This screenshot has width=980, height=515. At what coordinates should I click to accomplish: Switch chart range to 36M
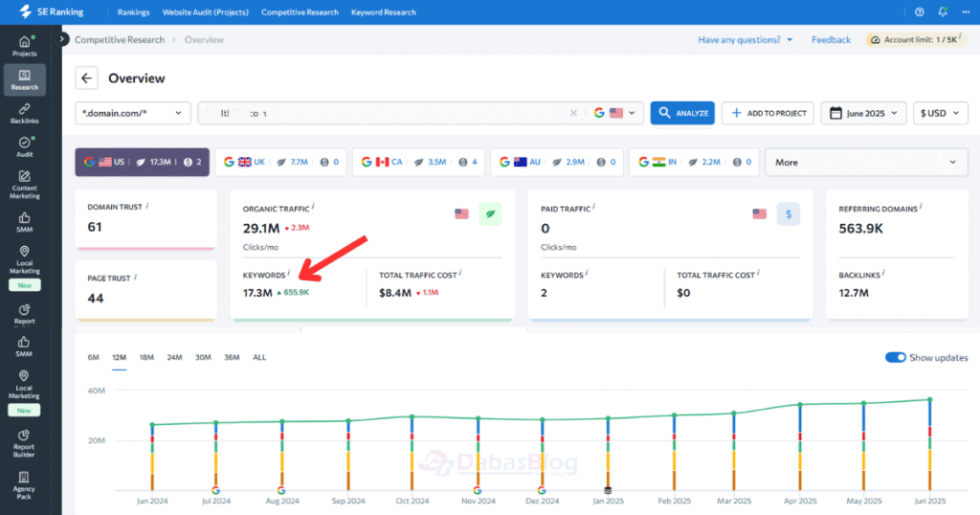(x=232, y=357)
